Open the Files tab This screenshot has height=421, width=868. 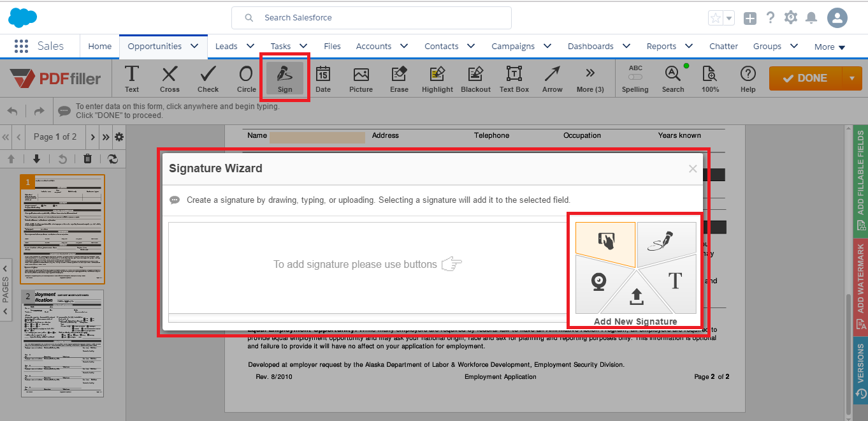pos(332,46)
